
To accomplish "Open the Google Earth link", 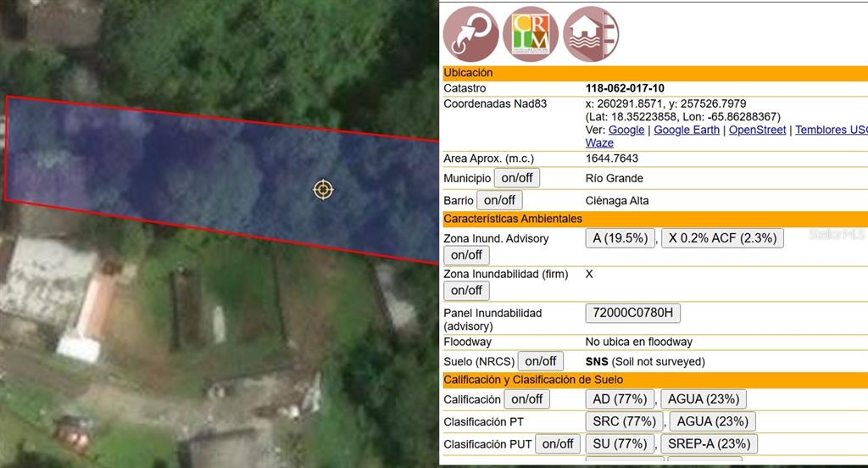I will coord(687,130).
